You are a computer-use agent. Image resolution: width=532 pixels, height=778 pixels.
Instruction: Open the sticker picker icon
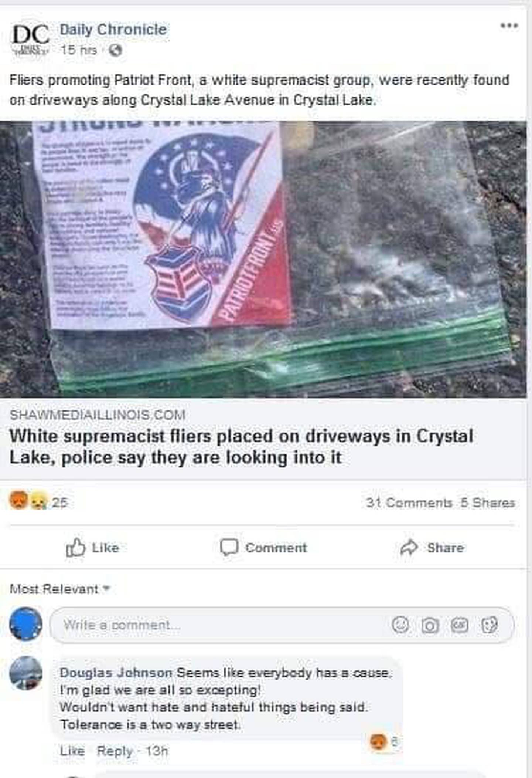click(x=489, y=625)
